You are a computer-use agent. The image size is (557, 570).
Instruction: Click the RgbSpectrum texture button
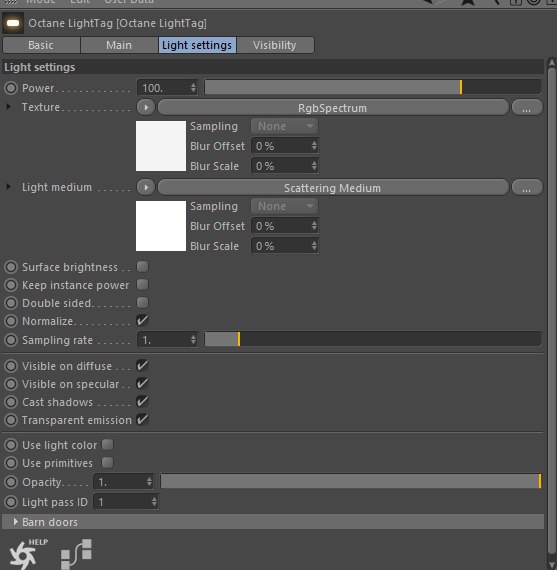pos(333,108)
